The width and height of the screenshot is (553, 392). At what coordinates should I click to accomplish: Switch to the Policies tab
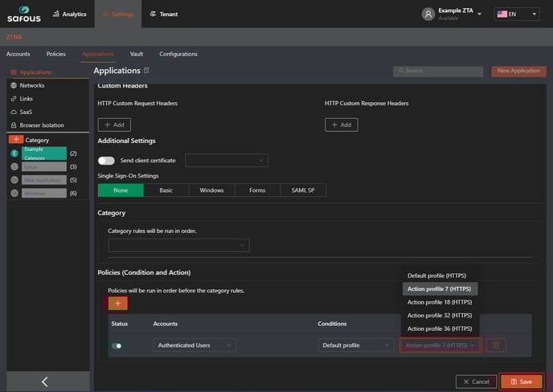point(56,54)
